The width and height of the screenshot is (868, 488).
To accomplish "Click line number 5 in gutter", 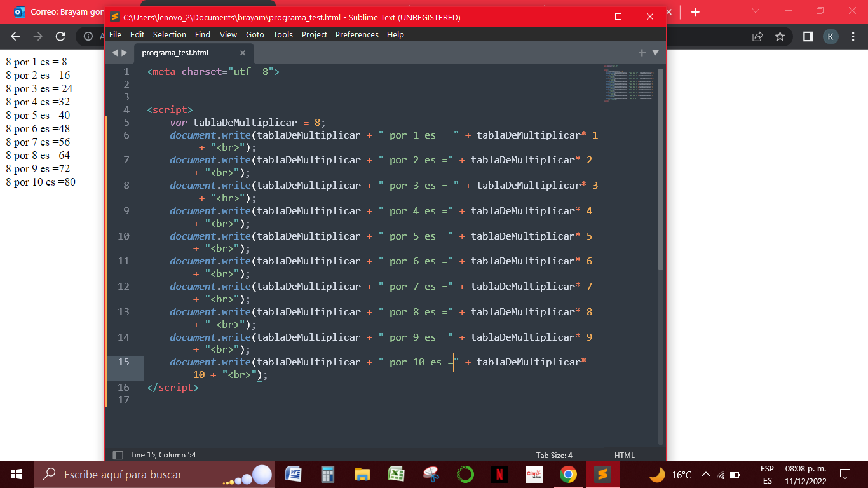I will [126, 122].
